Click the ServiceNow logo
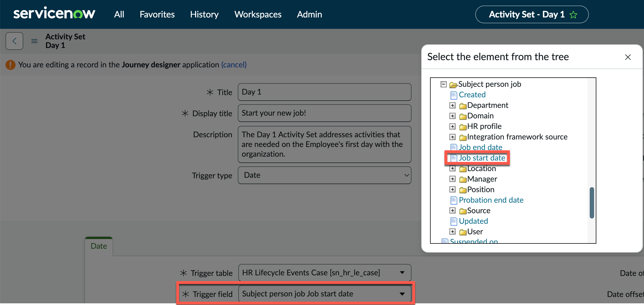 pos(54,14)
